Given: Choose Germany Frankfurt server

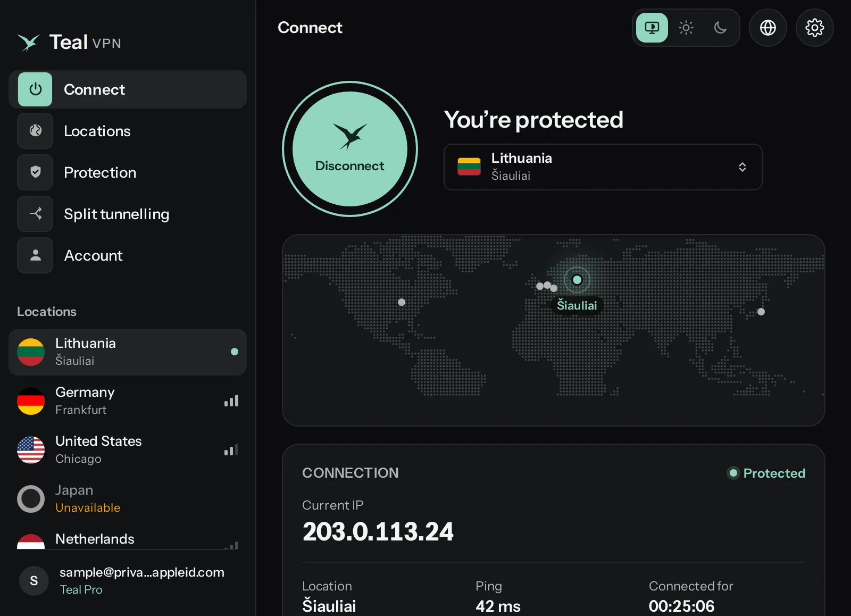Looking at the screenshot, I should (128, 401).
